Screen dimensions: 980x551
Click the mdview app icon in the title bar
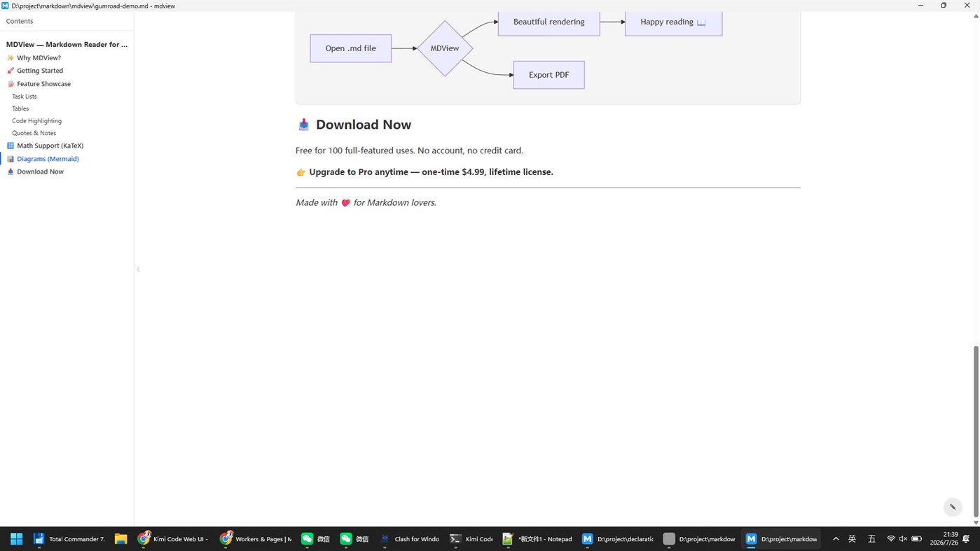(5, 6)
